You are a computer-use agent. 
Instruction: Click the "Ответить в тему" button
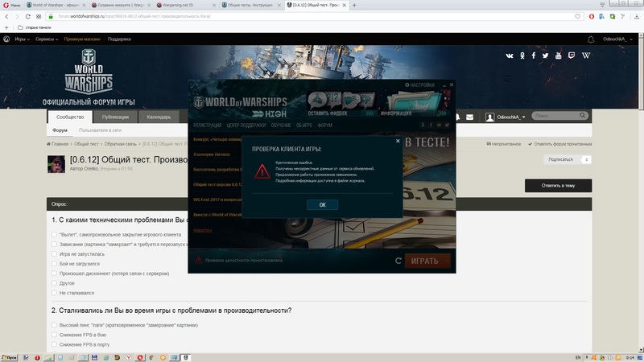(x=558, y=186)
